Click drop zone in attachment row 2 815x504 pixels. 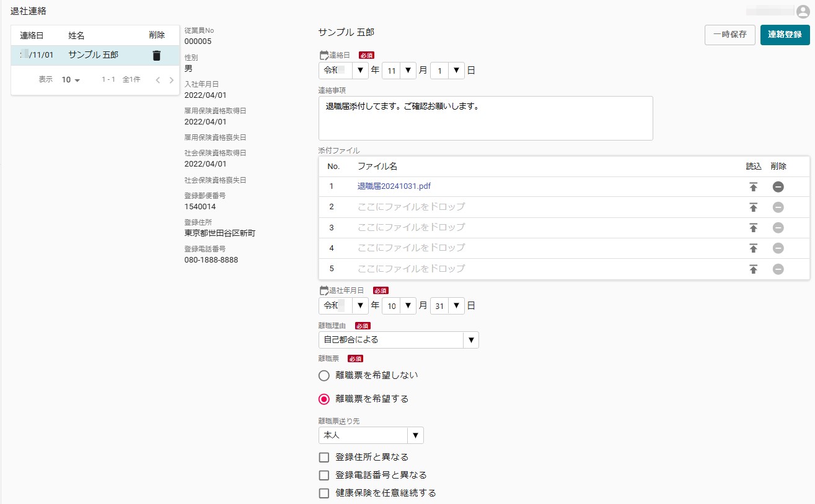[x=412, y=207]
